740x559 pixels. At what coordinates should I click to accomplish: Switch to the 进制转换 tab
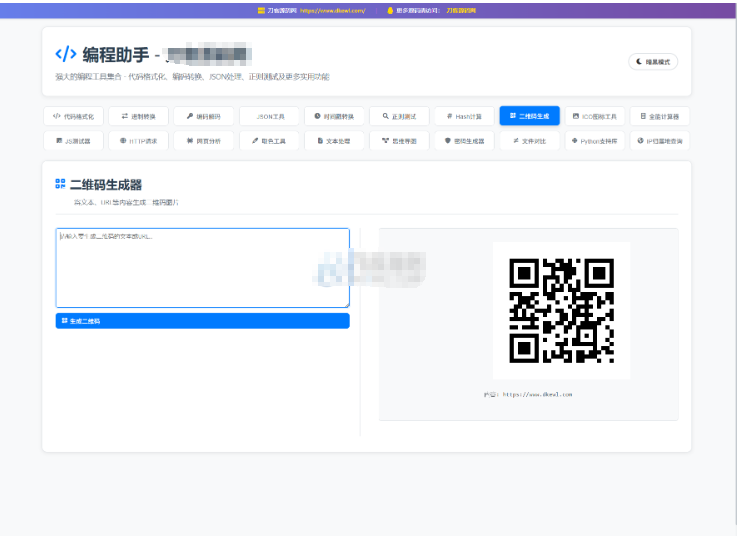138,116
